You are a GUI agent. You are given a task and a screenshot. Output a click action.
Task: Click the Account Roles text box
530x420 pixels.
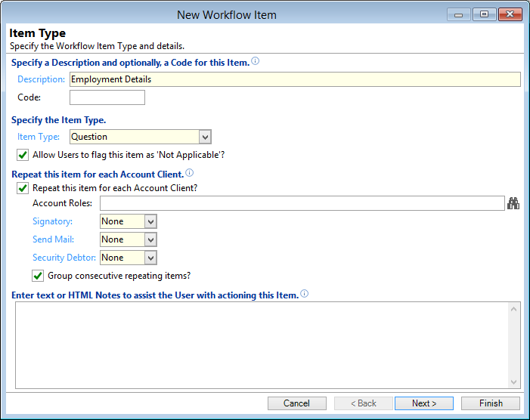[301, 202]
